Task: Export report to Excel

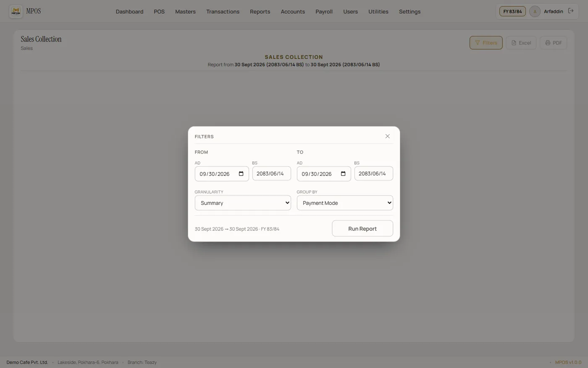Action: click(x=521, y=42)
